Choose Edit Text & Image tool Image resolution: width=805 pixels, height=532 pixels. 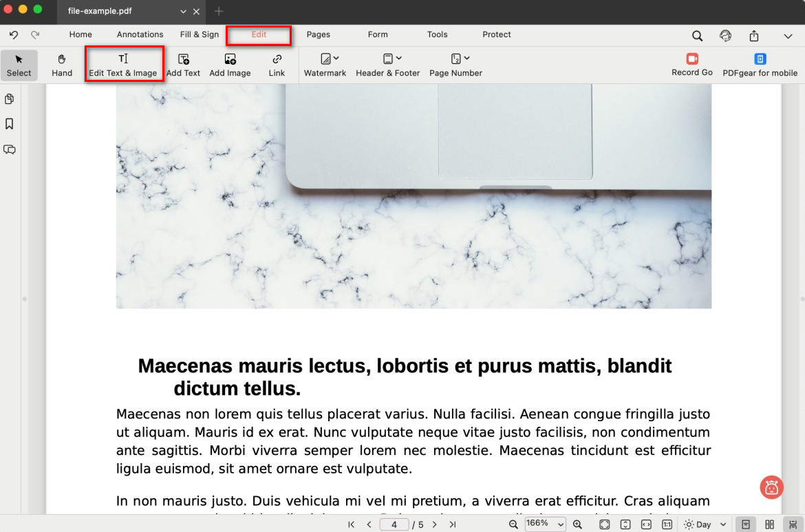[122, 65]
